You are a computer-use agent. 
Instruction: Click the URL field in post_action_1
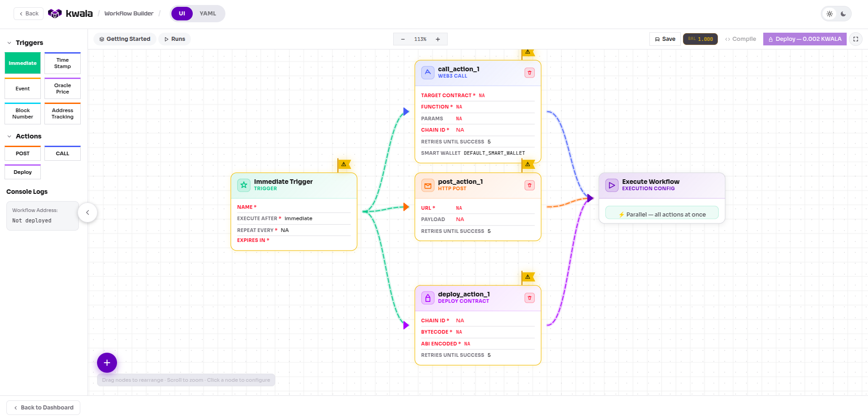(x=478, y=208)
